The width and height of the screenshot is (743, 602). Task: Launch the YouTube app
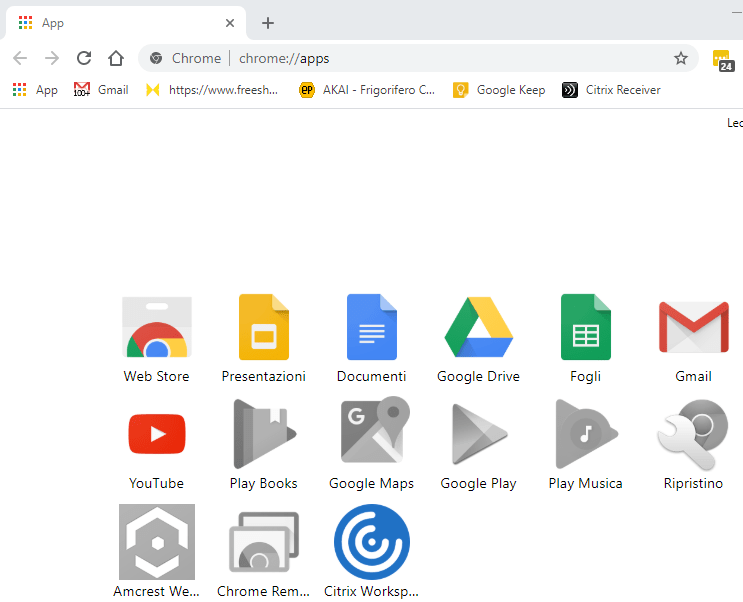point(157,434)
